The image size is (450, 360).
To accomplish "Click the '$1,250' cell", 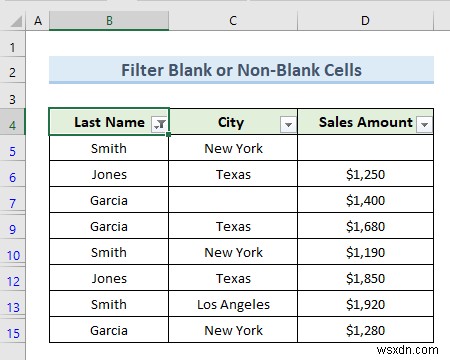I will tap(365, 174).
